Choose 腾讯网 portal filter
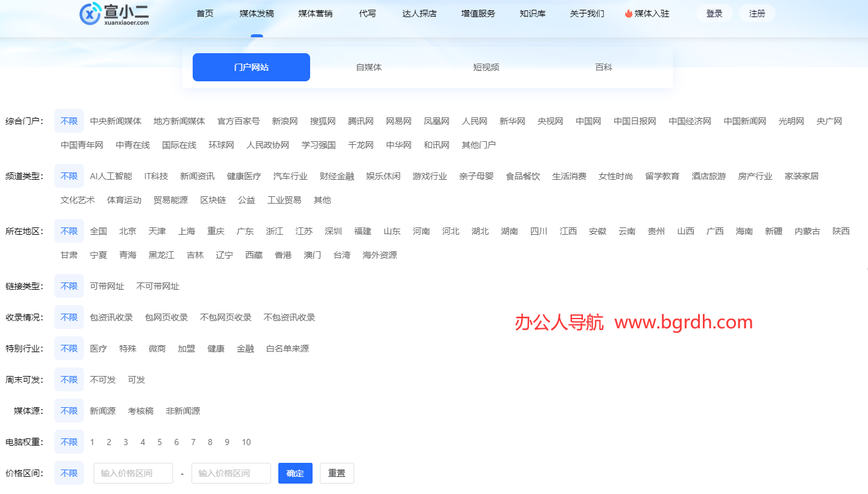Screen dimensions: 868x494 click(361, 121)
